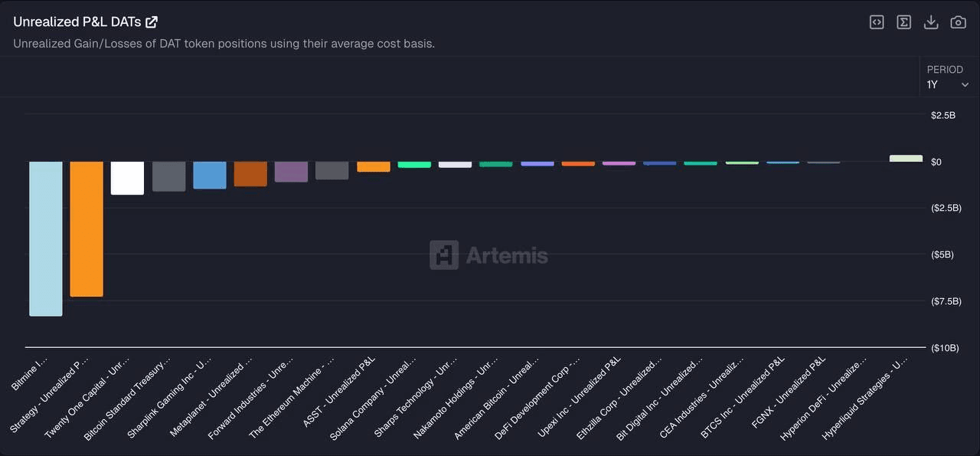Select the positive Hyperliquid Strategies bar
Image resolution: width=980 pixels, height=456 pixels.
pyautogui.click(x=906, y=159)
